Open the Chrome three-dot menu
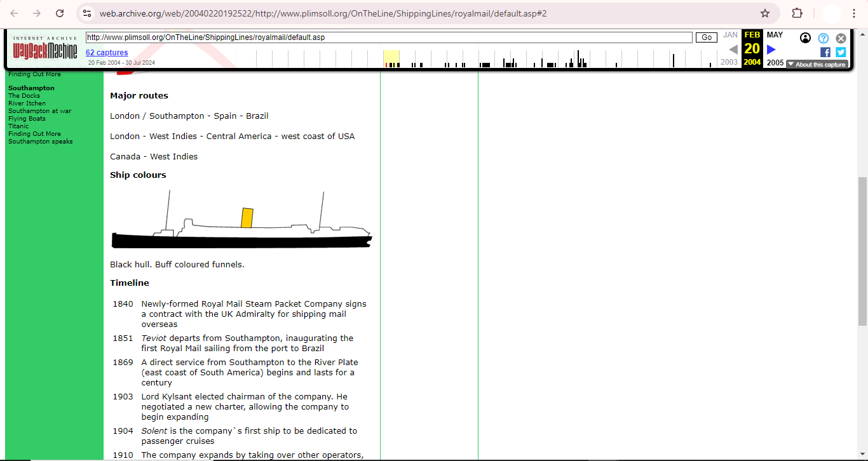This screenshot has height=461, width=868. 854,13
